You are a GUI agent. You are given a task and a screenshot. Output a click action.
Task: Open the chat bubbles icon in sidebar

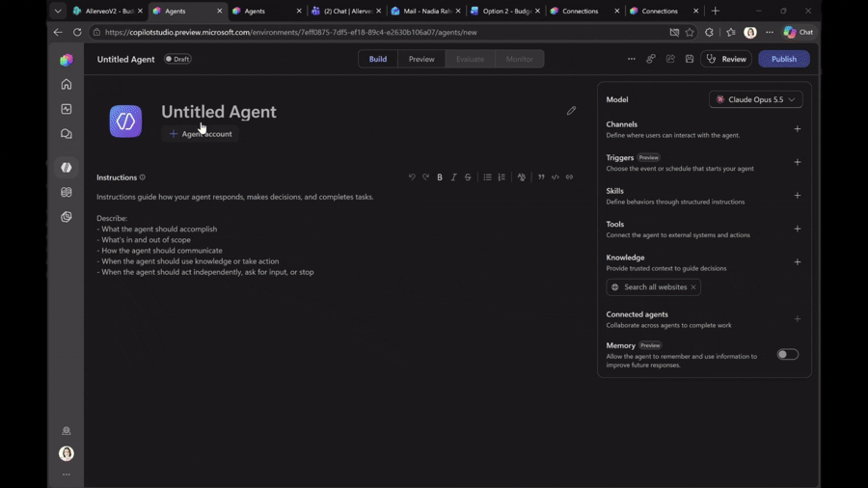67,134
